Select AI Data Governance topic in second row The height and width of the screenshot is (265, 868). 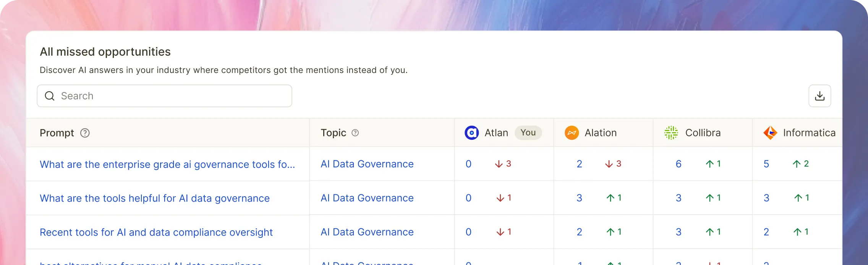(367, 198)
